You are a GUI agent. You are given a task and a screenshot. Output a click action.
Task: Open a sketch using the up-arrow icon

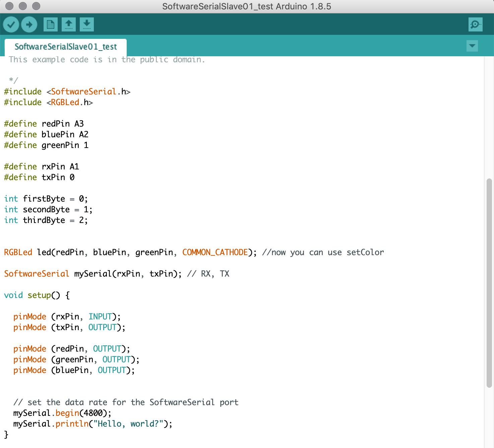click(69, 24)
